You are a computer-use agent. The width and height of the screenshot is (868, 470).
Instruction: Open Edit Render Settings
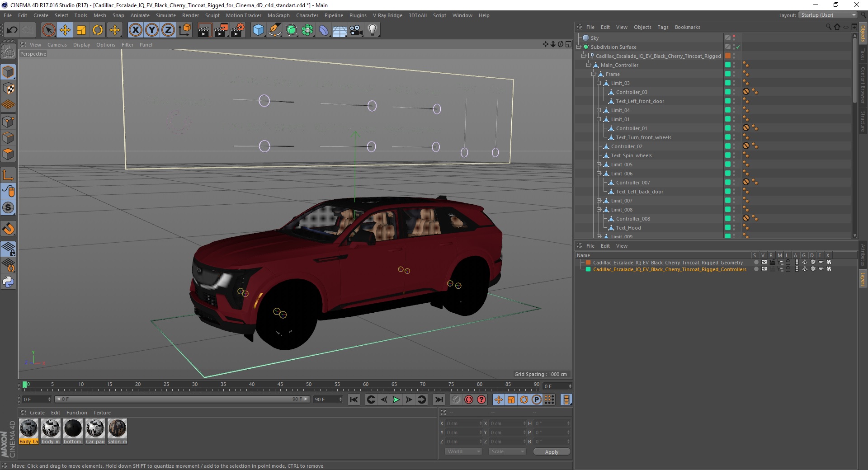(x=238, y=30)
